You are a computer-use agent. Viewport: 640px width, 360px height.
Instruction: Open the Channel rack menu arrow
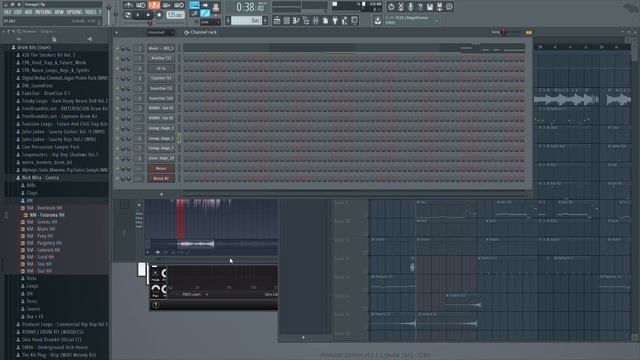click(x=117, y=33)
